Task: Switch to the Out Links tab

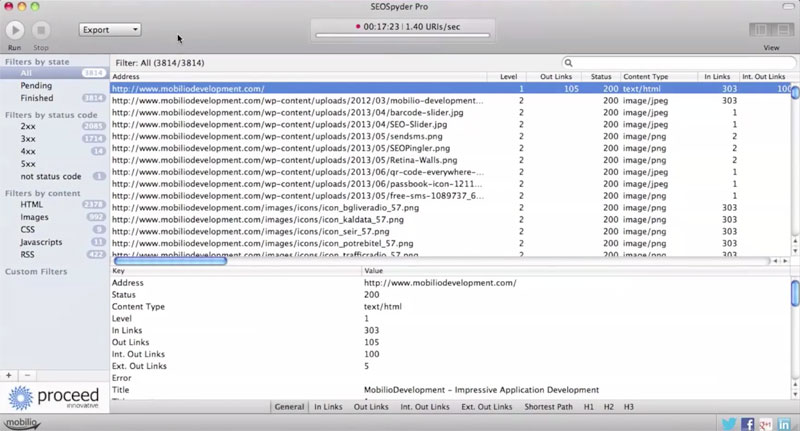Action: coord(371,407)
